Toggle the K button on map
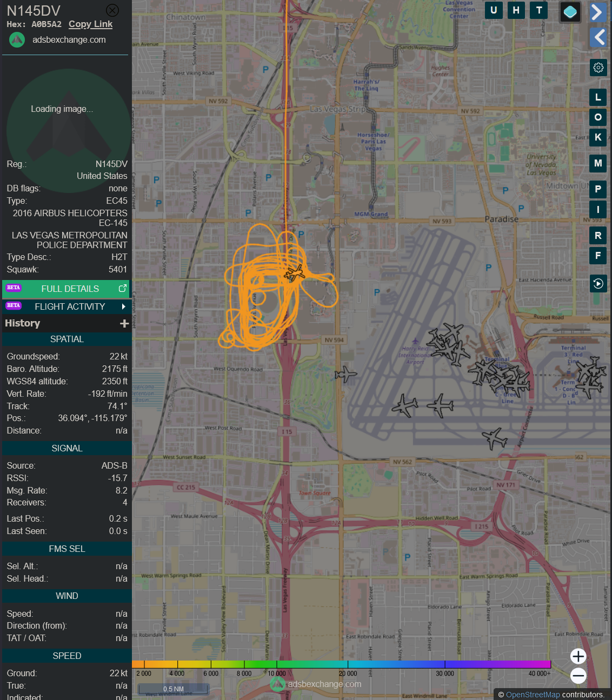 [598, 137]
